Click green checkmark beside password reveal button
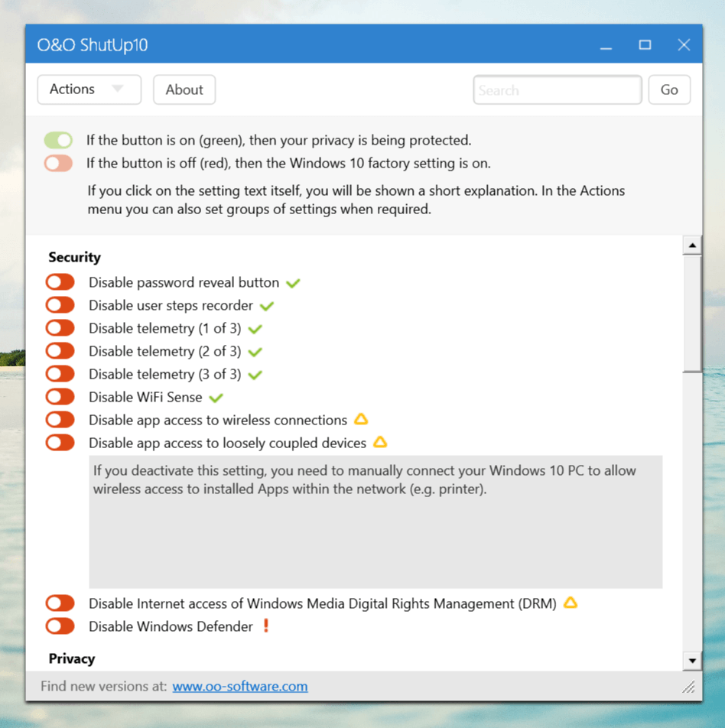The height and width of the screenshot is (728, 725). point(293,283)
